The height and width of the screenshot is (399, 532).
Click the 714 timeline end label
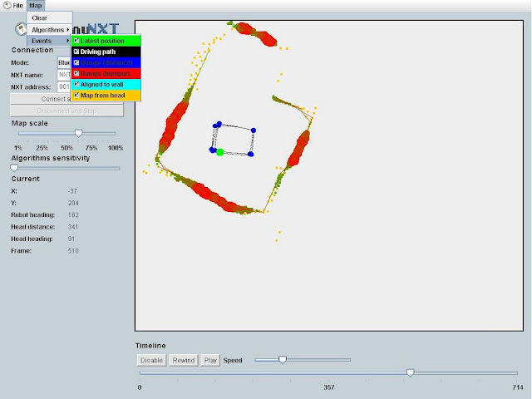(x=518, y=387)
